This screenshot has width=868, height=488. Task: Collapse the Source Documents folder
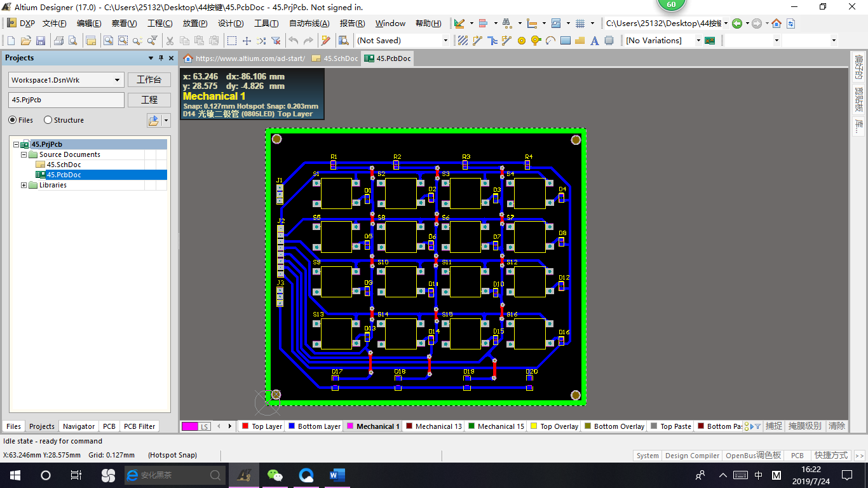tap(24, 154)
